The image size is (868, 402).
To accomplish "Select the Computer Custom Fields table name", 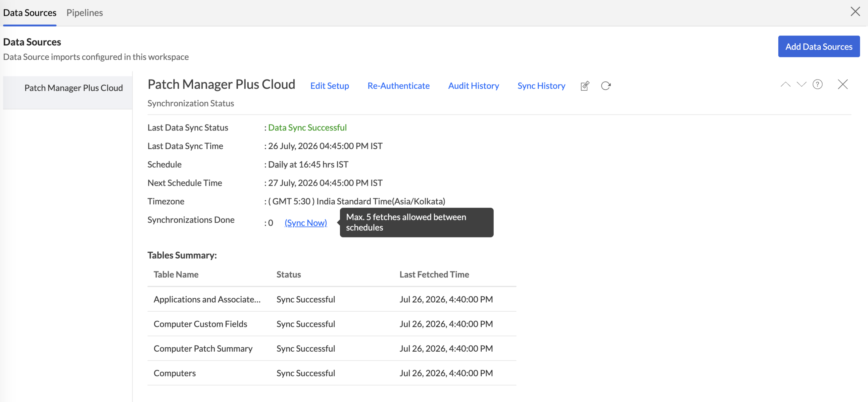I will click(x=200, y=324).
